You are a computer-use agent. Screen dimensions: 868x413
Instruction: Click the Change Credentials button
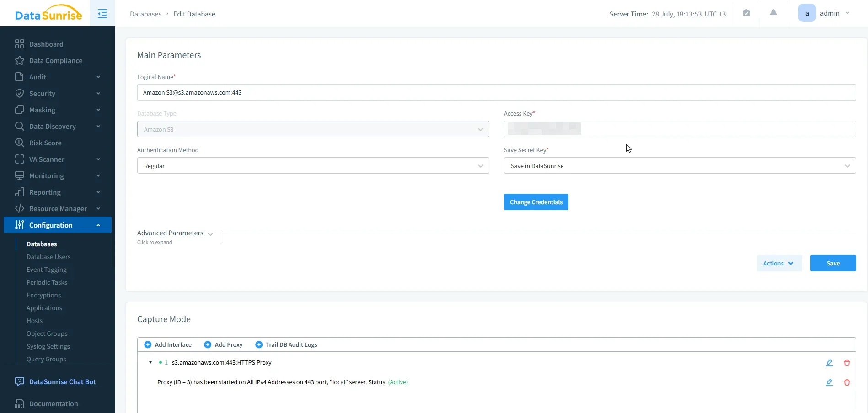536,202
